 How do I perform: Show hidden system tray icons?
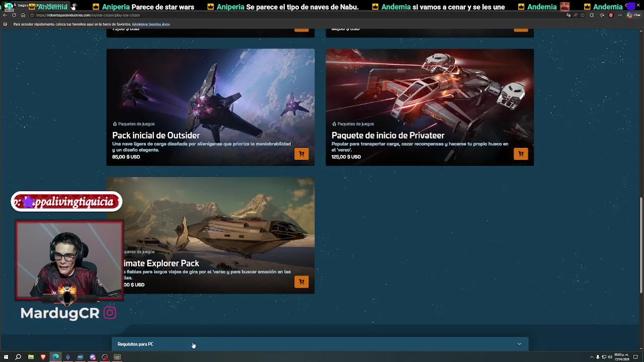592,357
